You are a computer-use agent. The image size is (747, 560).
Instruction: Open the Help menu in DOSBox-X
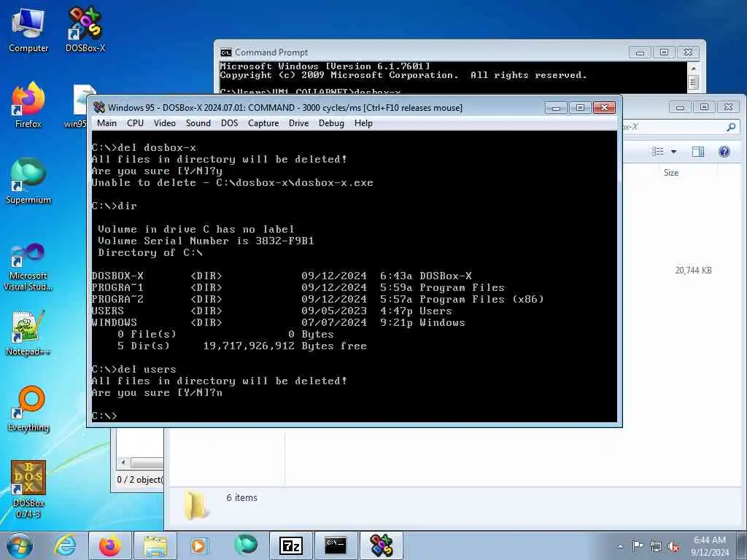[x=363, y=123]
